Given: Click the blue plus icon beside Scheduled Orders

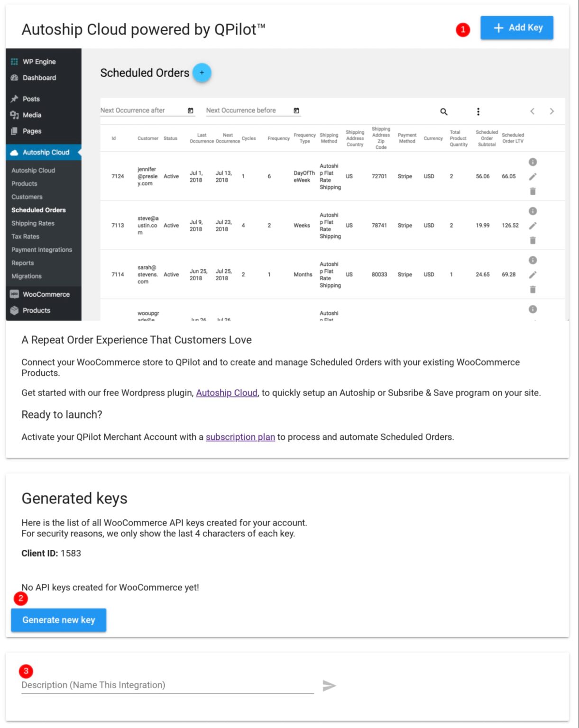Looking at the screenshot, I should [202, 73].
